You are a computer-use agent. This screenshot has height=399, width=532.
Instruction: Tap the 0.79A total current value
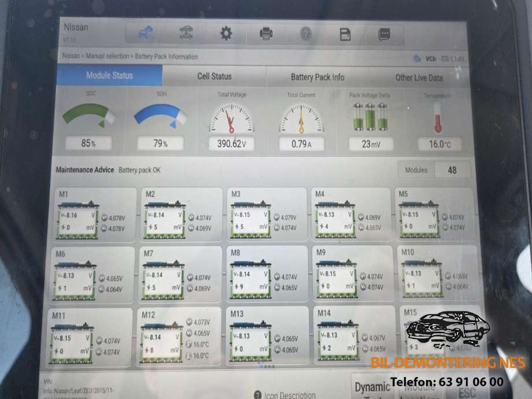301,144
